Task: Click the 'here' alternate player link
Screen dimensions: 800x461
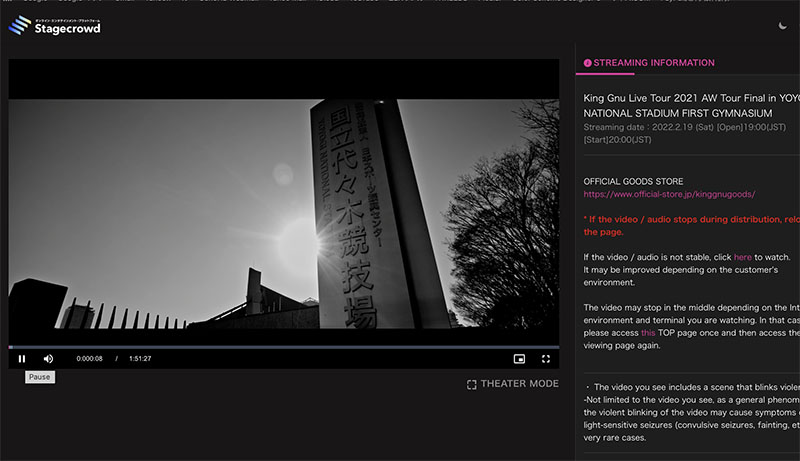Action: point(742,257)
